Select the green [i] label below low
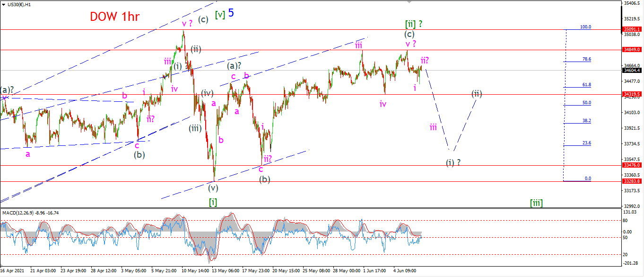This screenshot has height=277, width=644. tap(213, 202)
